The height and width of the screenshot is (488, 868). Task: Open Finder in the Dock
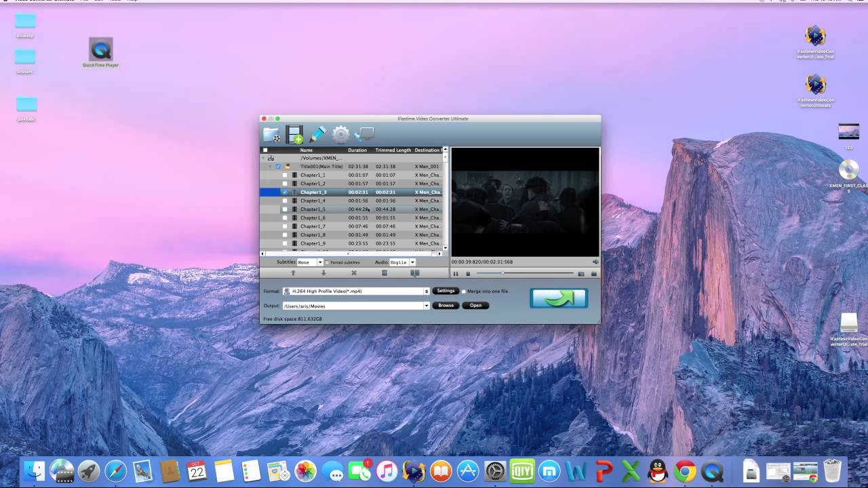coord(34,471)
